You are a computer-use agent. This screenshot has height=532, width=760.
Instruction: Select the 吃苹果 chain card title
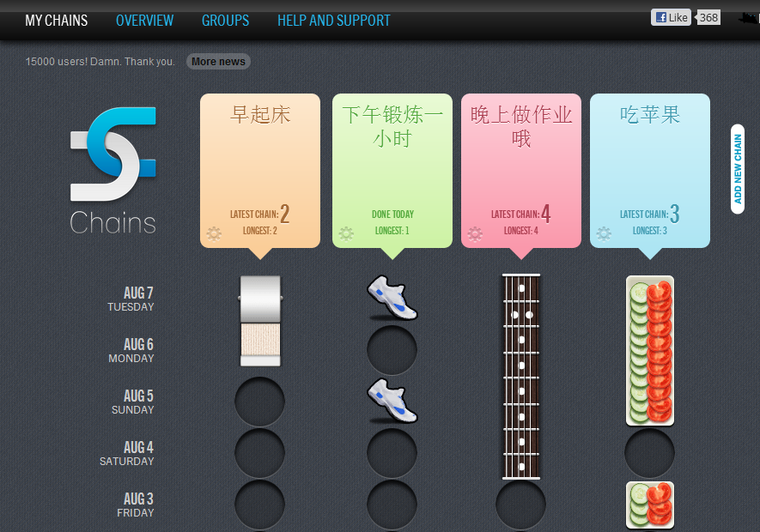(650, 115)
